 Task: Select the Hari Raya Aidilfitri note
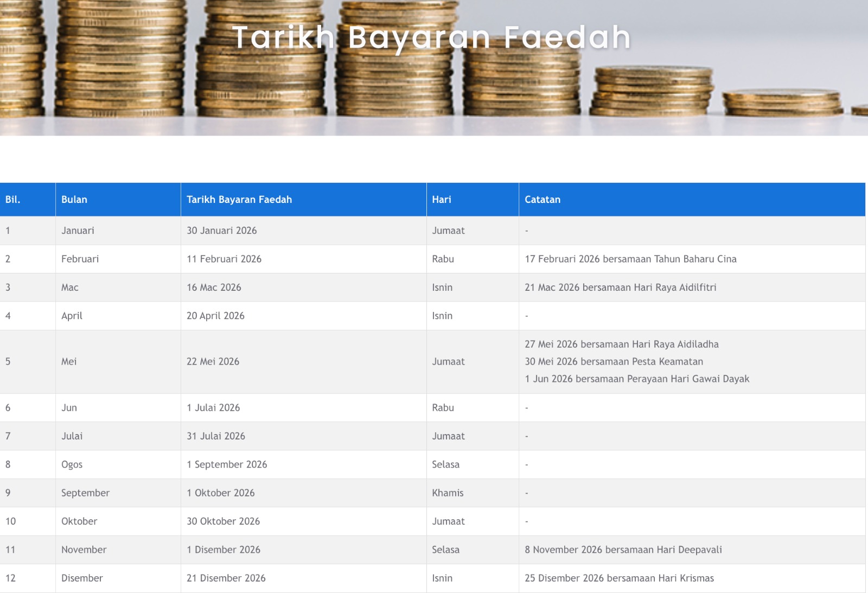[x=620, y=288]
